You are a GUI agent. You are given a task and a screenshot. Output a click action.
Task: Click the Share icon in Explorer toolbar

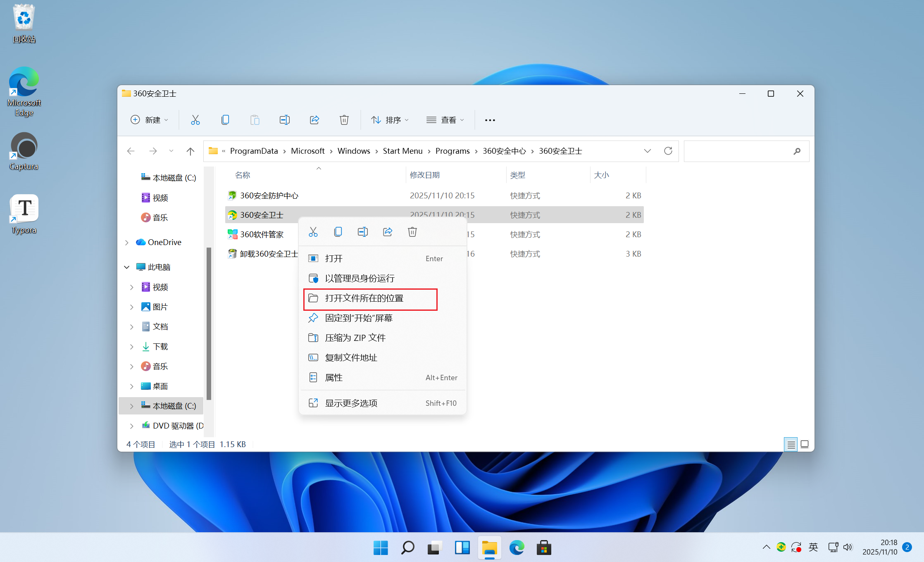(x=314, y=120)
